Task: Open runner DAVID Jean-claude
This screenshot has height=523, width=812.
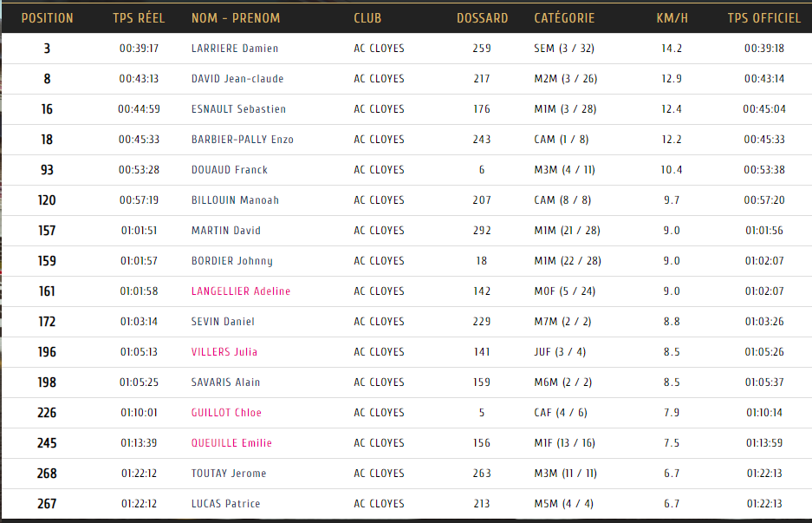Action: (237, 79)
